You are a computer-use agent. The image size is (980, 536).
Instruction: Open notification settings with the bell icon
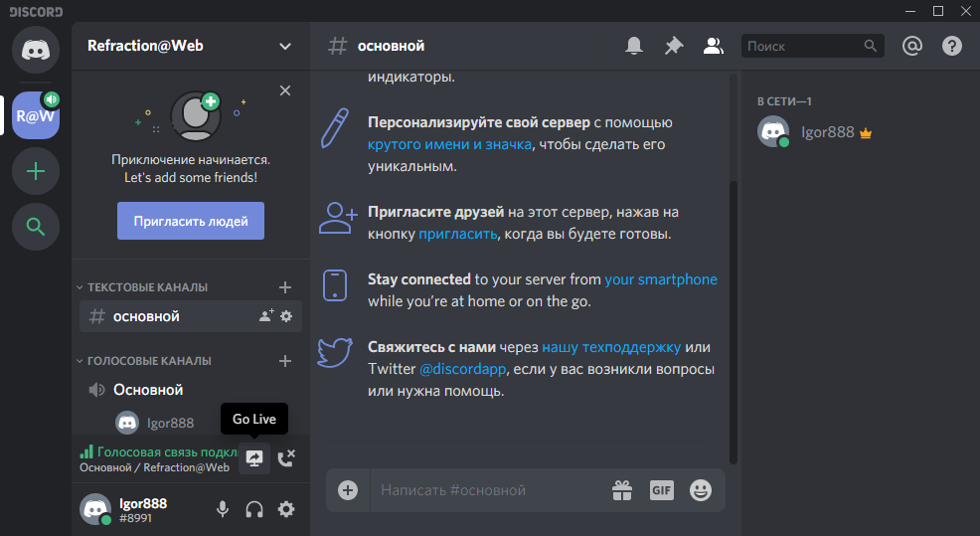click(633, 46)
